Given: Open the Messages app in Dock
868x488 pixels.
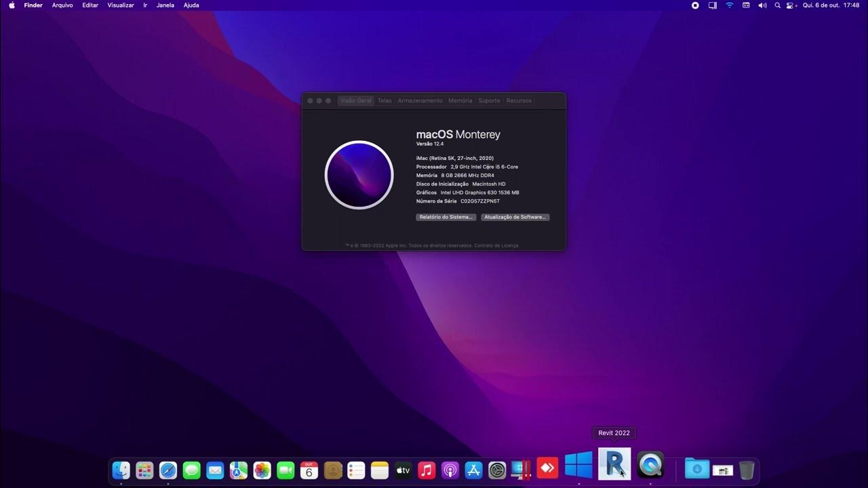Looking at the screenshot, I should 192,470.
